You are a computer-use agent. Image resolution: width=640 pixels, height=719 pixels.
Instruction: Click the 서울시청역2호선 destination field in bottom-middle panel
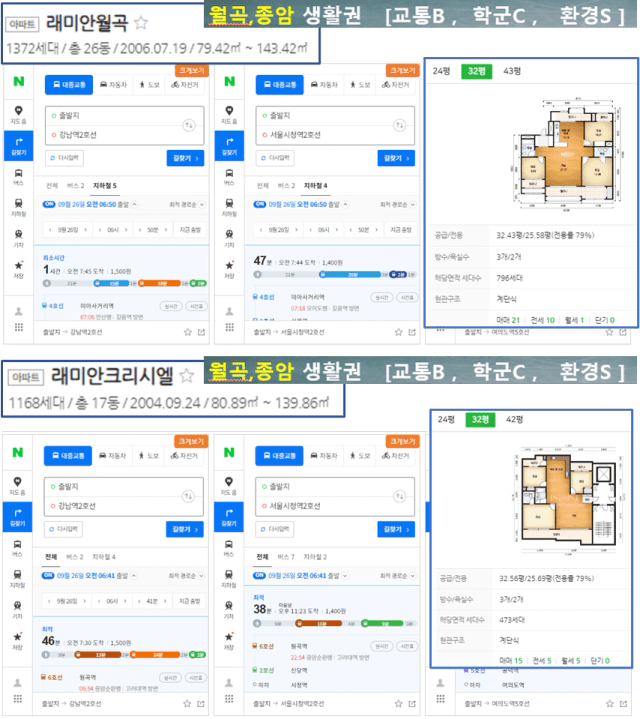[335, 506]
